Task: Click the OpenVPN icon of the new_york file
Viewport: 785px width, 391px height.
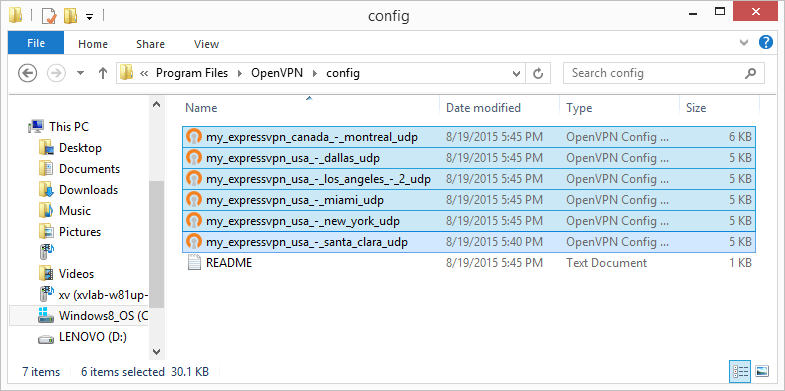Action: (193, 221)
